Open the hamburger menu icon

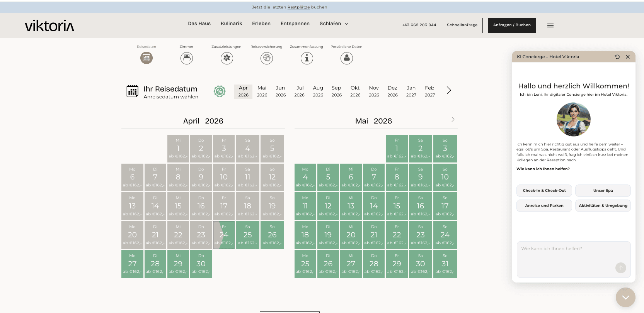click(x=550, y=25)
